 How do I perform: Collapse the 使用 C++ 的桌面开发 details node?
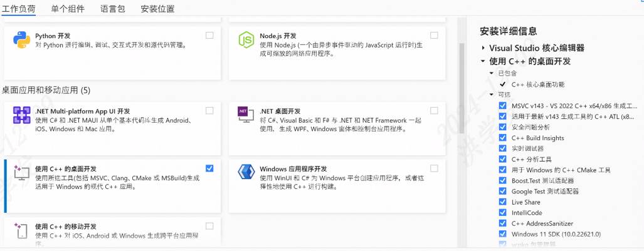click(483, 61)
